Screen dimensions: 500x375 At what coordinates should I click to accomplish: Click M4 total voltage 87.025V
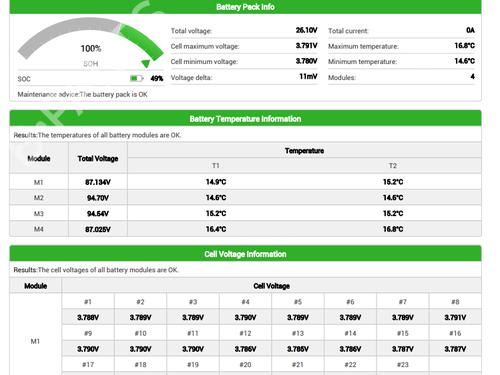point(98,229)
